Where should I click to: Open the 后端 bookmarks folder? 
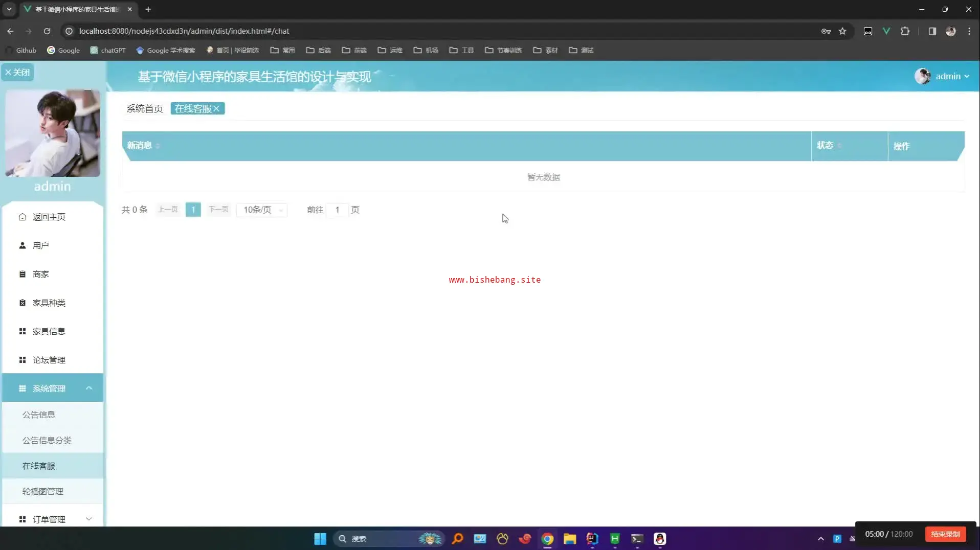tap(319, 50)
